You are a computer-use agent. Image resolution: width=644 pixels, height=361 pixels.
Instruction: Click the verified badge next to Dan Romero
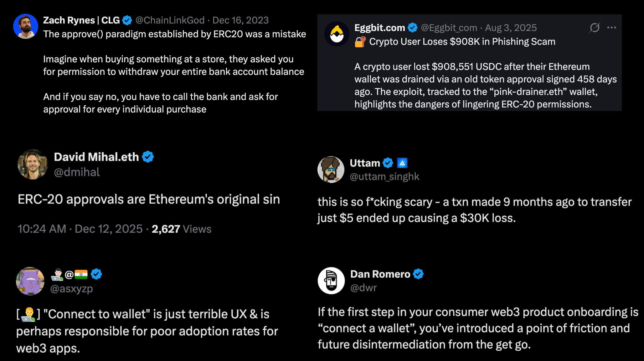[419, 274]
